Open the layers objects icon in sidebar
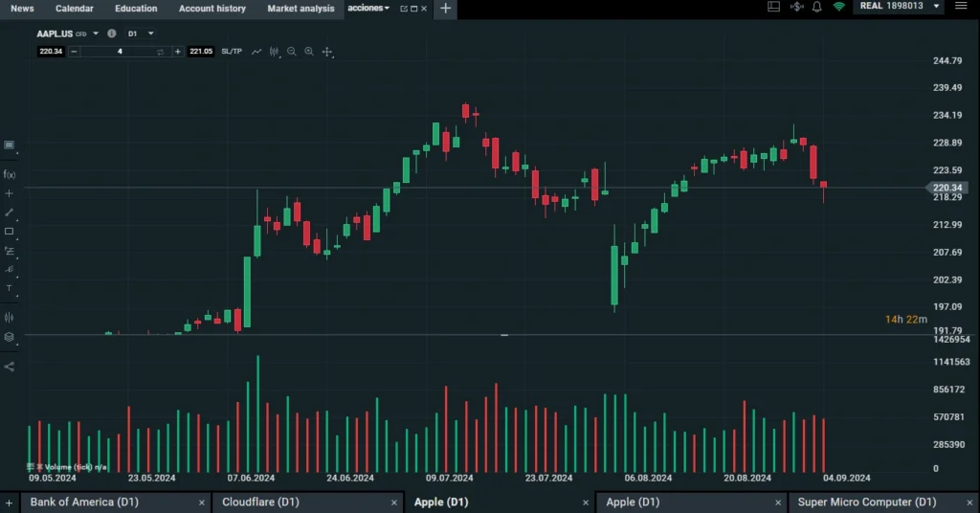980x513 pixels. (10, 337)
